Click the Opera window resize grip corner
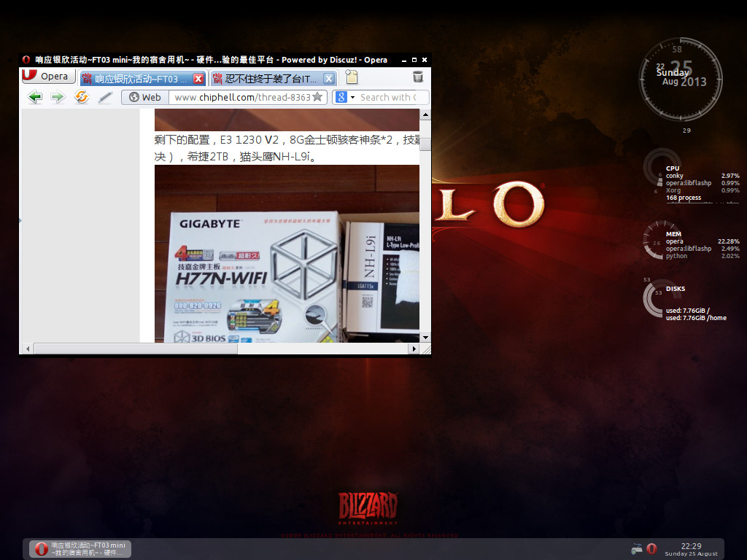This screenshot has height=560, width=747. (x=425, y=349)
